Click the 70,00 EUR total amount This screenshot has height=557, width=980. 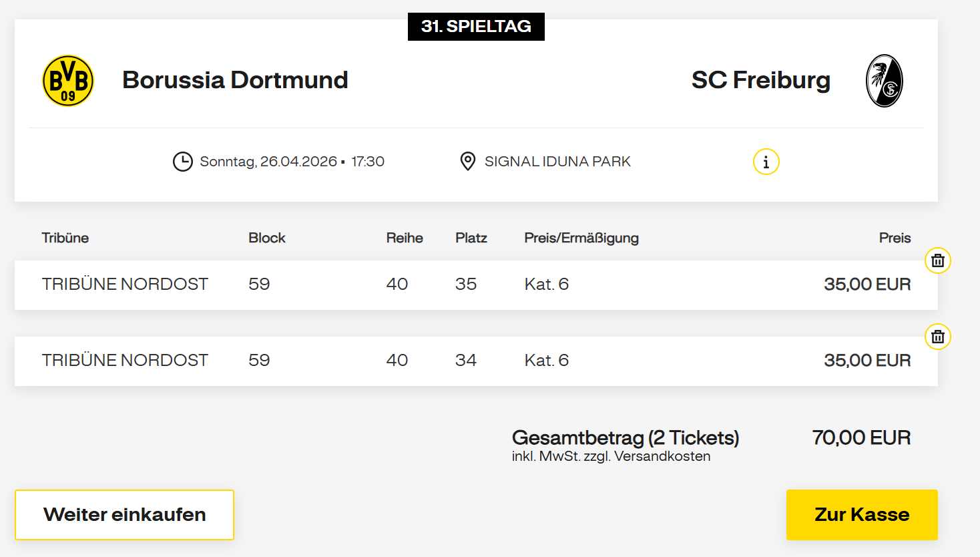click(861, 437)
